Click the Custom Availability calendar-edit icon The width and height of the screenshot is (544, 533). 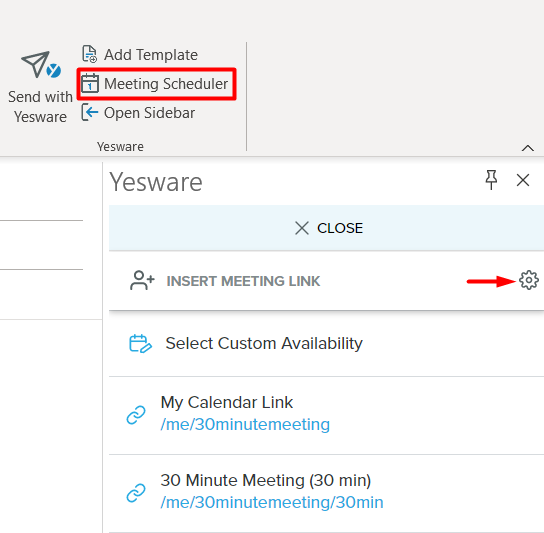tap(140, 344)
